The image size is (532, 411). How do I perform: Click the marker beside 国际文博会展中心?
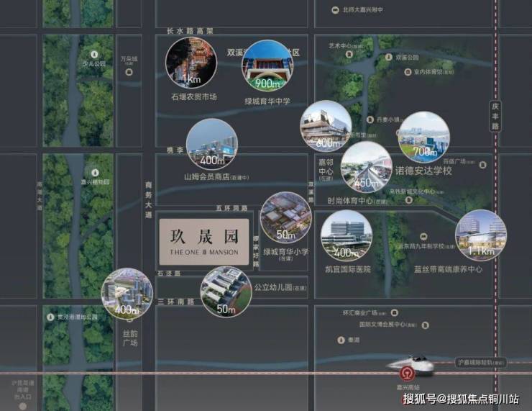[425, 325]
